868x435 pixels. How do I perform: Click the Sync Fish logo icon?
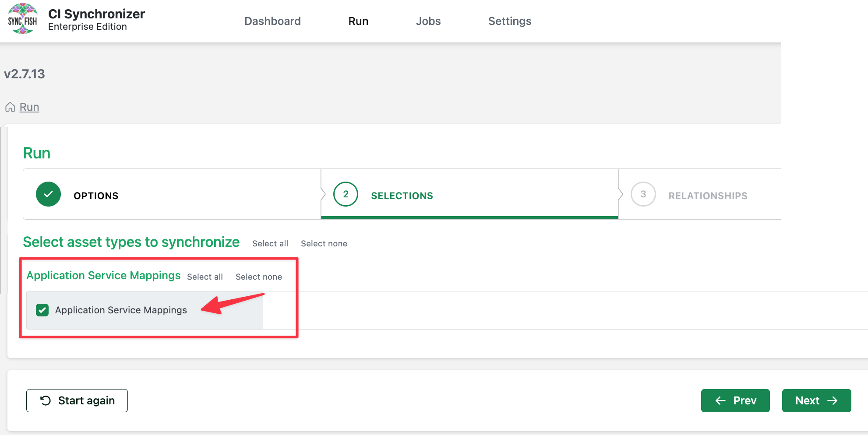click(x=22, y=19)
